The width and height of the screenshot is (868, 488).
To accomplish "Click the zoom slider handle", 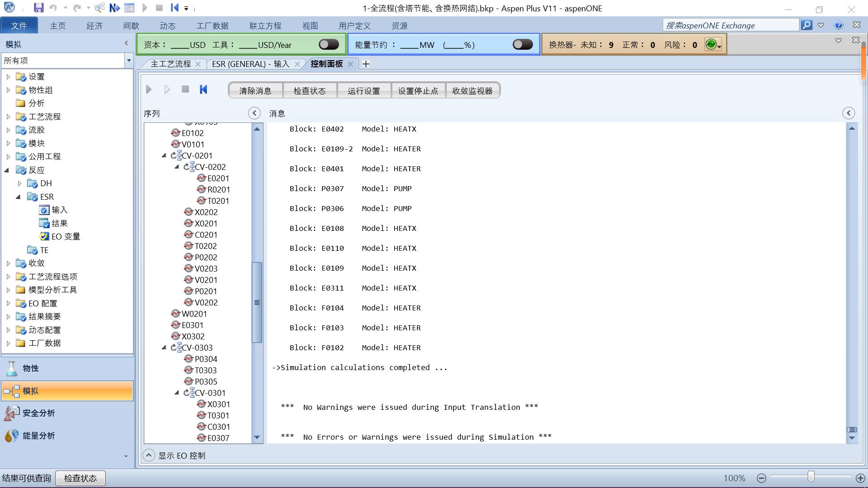I will [x=811, y=477].
